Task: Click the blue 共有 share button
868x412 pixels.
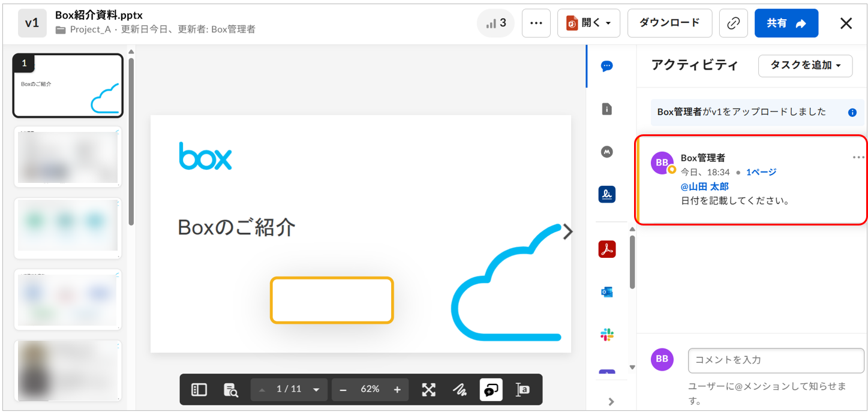Action: 786,23
